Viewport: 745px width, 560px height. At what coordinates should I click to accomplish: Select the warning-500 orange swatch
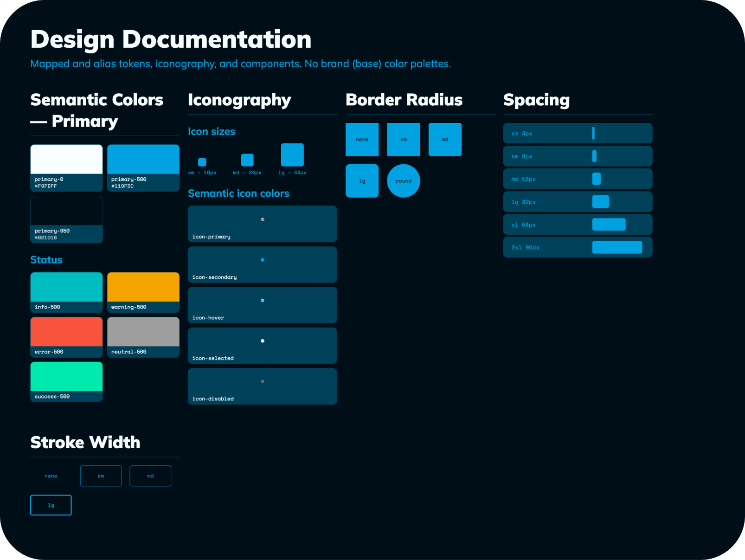coord(143,292)
